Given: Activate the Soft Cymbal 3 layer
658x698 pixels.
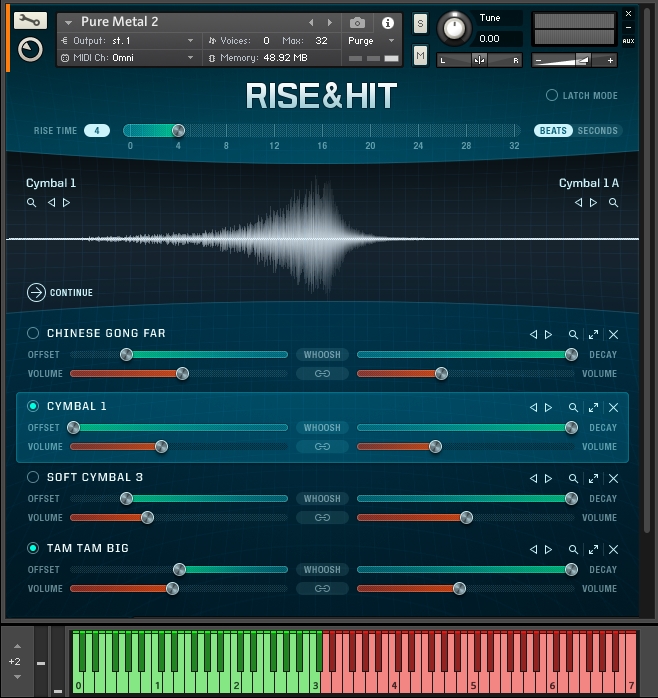Looking at the screenshot, I should point(33,477).
